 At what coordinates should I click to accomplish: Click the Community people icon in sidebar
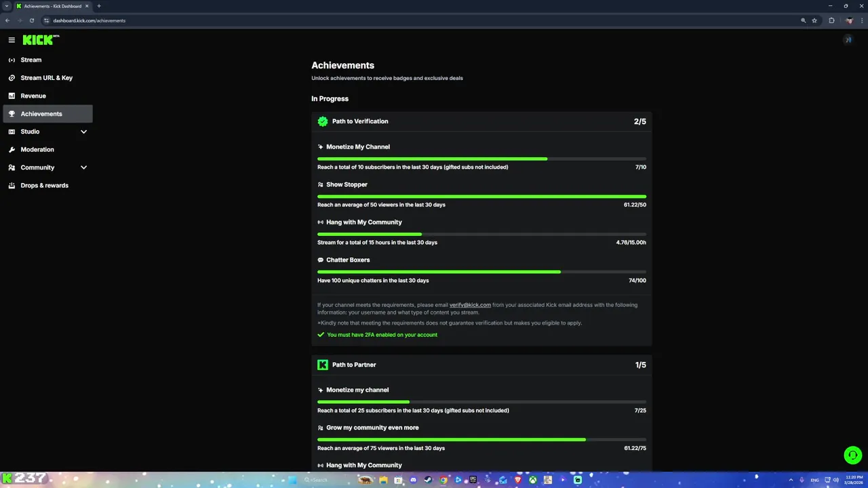[x=12, y=167]
